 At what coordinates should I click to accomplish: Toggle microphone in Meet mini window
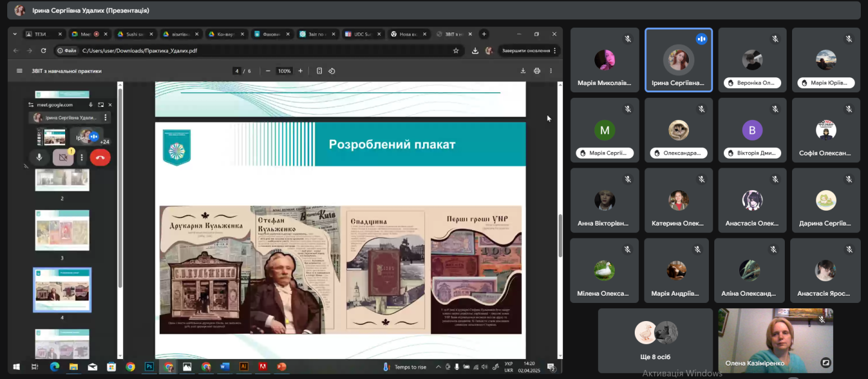39,158
